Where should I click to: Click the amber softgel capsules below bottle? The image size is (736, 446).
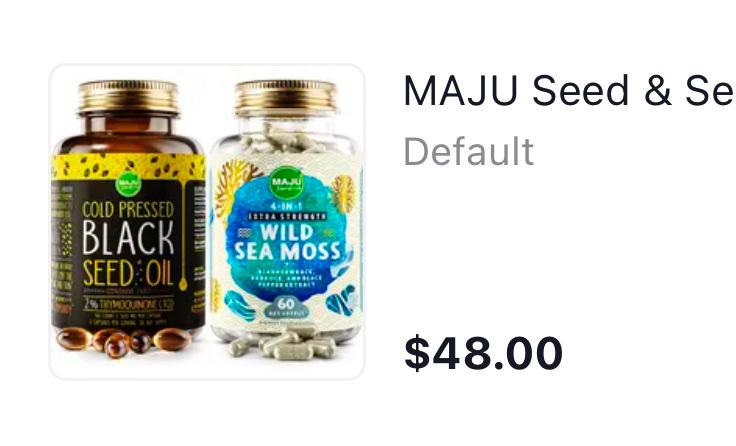124,341
